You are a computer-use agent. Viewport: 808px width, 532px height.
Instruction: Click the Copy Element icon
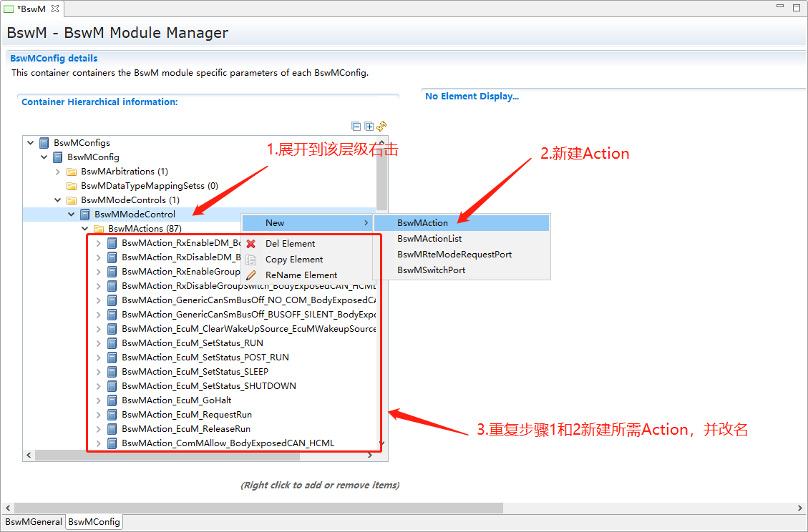point(251,260)
